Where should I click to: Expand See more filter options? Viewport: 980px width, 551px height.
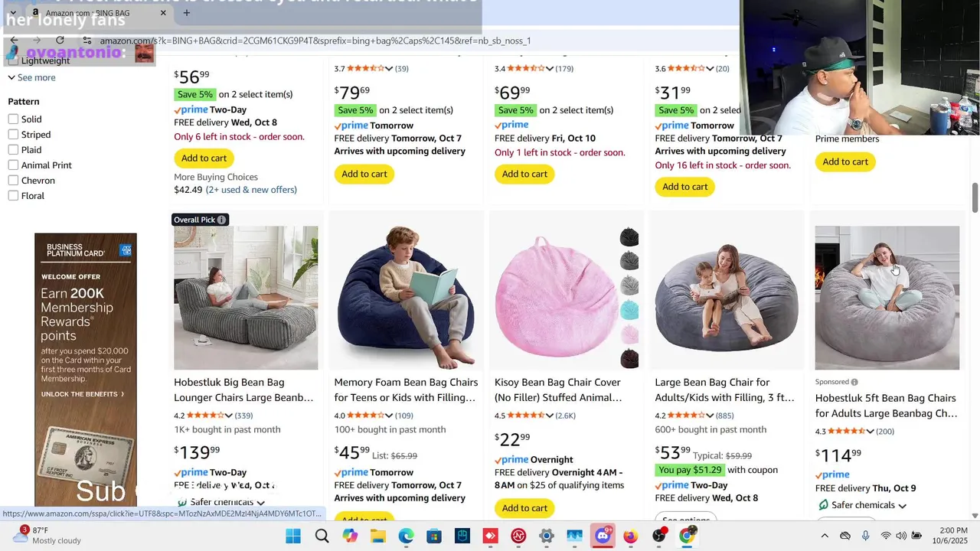tap(31, 77)
